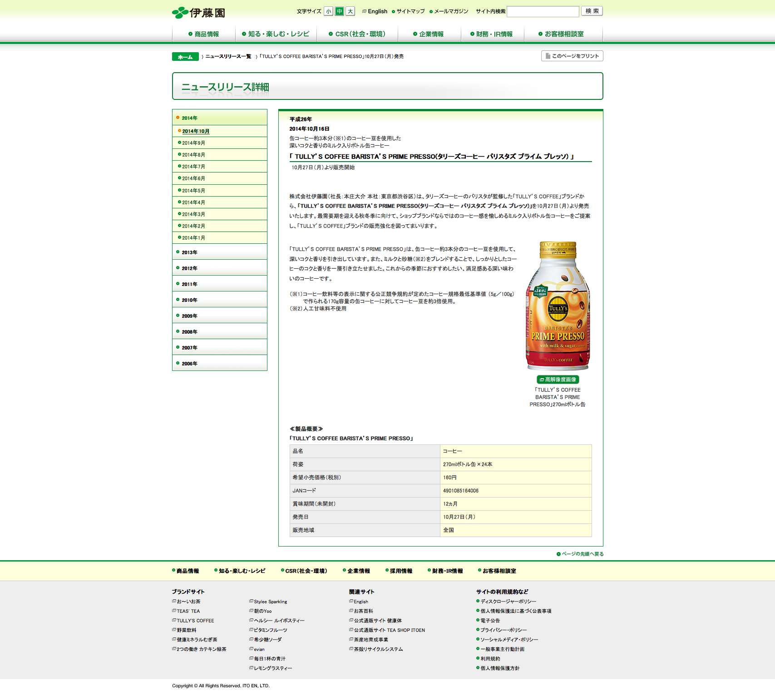
Task: Open 企業情報 top navigation menu
Action: [x=429, y=34]
